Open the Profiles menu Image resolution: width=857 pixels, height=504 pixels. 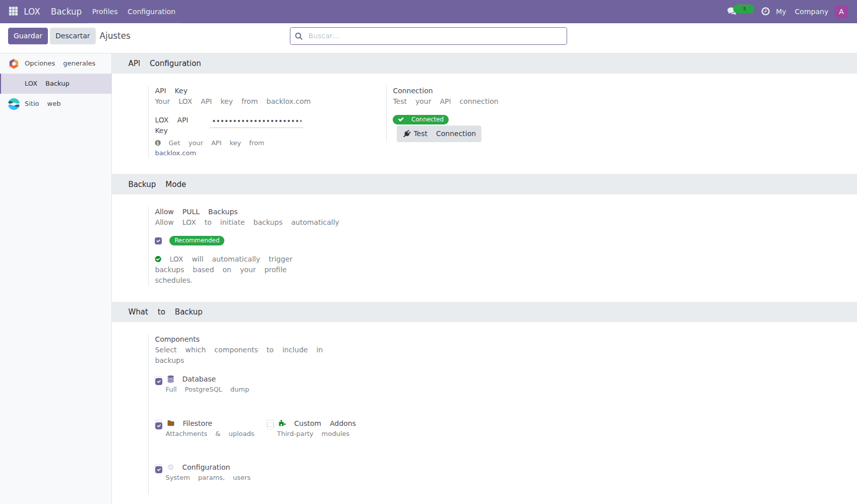pyautogui.click(x=104, y=11)
